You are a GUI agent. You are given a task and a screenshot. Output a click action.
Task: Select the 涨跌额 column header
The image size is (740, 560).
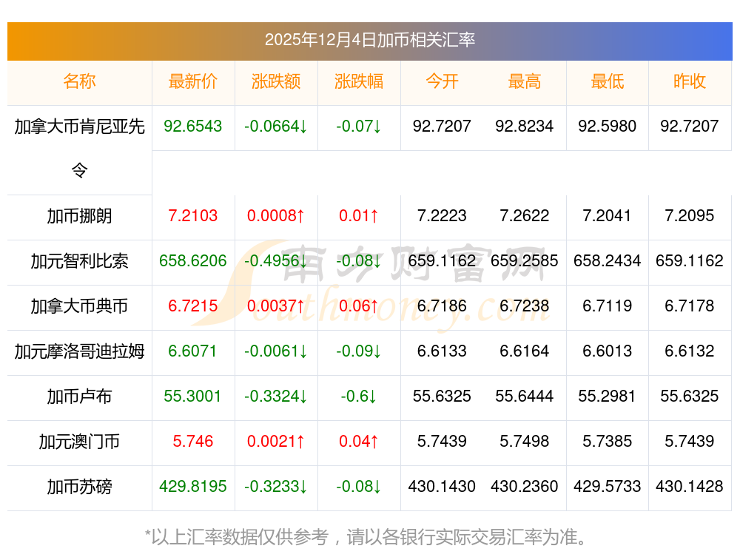coord(276,81)
